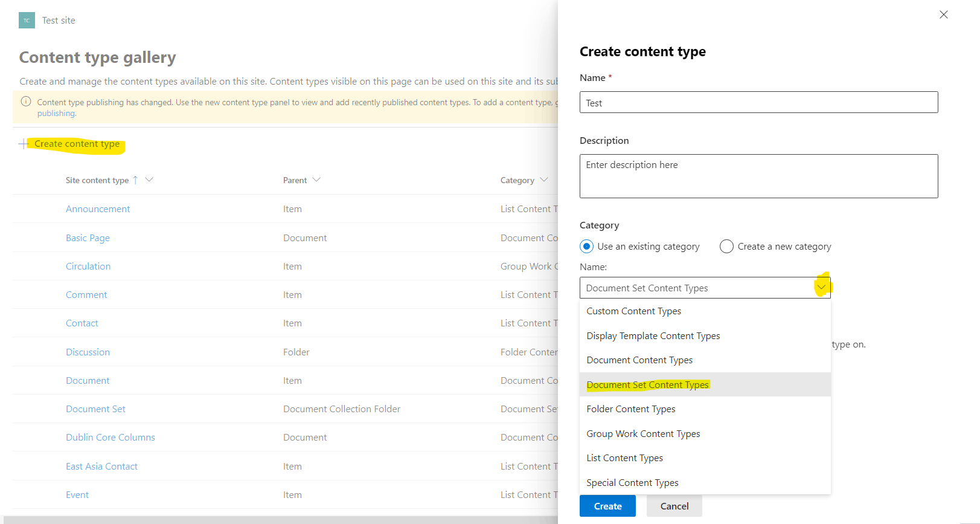Image resolution: width=980 pixels, height=524 pixels.
Task: Click the Test site logo icon
Action: point(27,21)
